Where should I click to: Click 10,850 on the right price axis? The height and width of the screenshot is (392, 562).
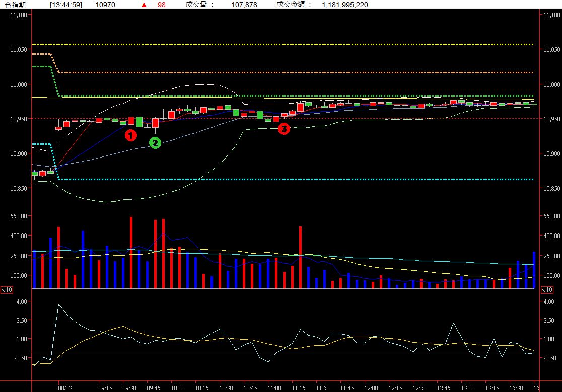tap(552, 188)
